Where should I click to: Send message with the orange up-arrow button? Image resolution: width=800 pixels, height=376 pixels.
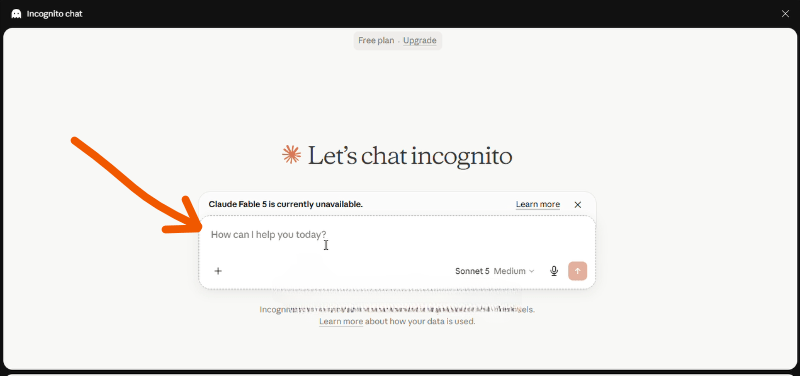pos(578,271)
